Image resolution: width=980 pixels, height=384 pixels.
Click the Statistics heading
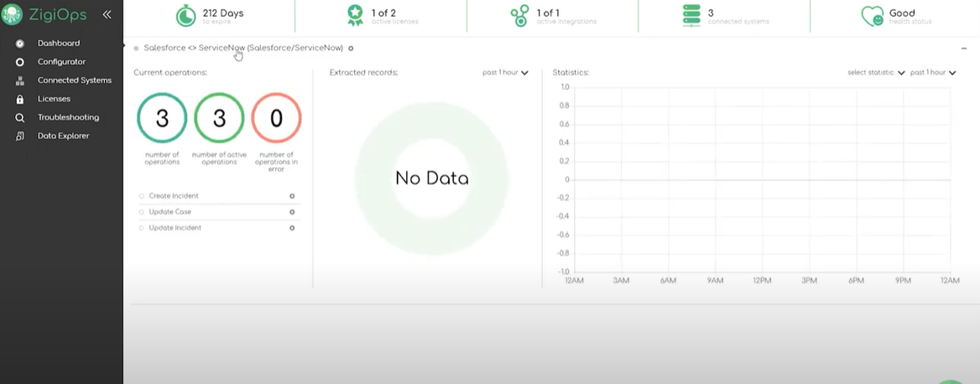point(571,72)
